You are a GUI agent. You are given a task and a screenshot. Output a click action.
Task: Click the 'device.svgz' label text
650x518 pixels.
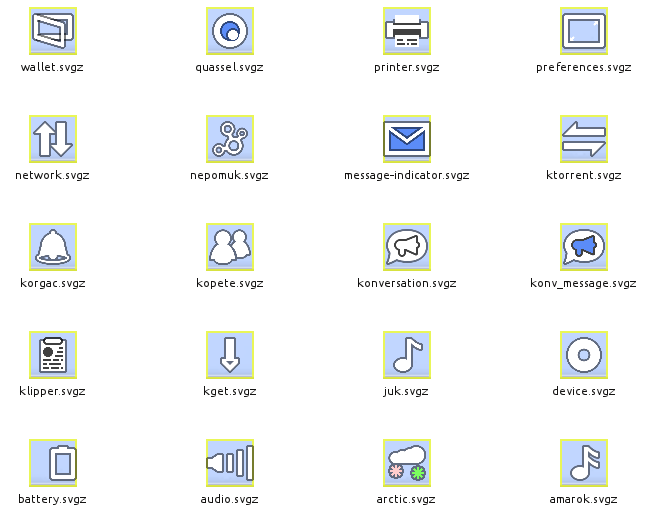tap(584, 392)
